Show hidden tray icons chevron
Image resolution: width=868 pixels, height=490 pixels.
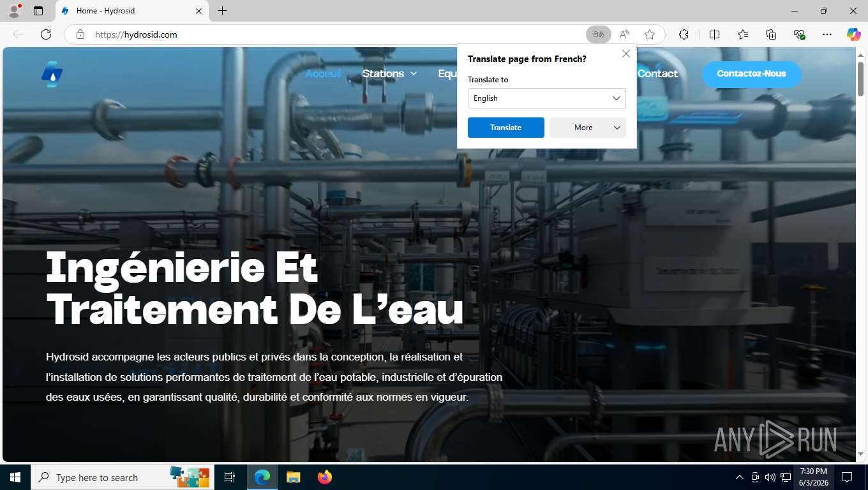tap(740, 477)
